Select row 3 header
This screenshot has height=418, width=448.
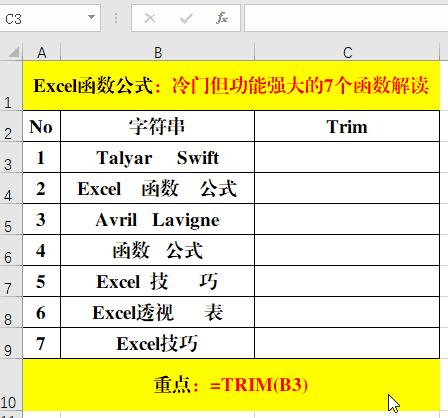coord(11,157)
